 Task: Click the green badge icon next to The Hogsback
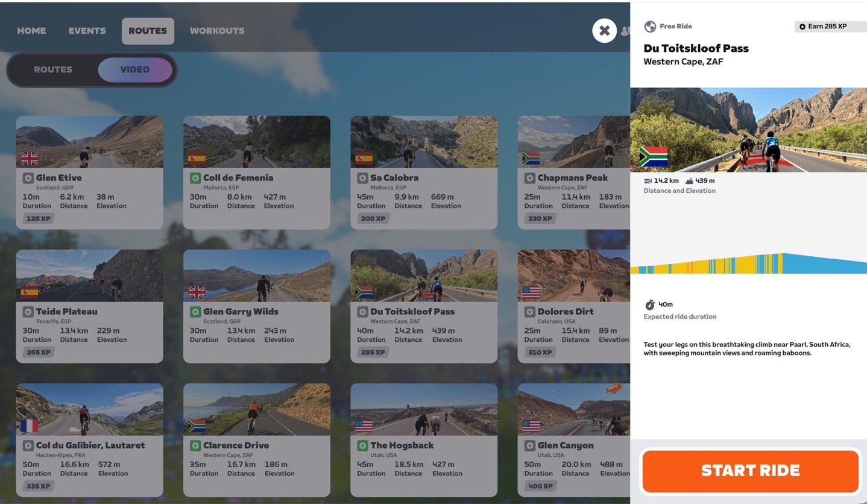[x=362, y=446]
